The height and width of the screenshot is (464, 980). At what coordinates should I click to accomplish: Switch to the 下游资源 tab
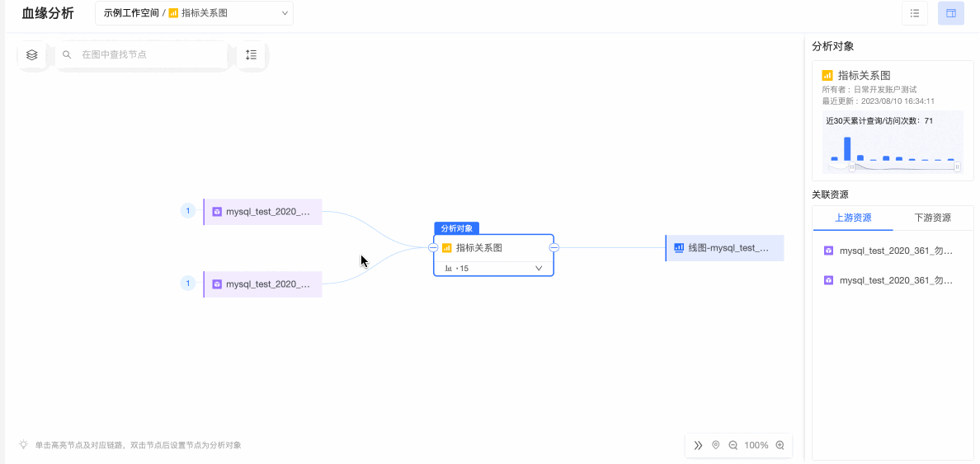pos(932,218)
